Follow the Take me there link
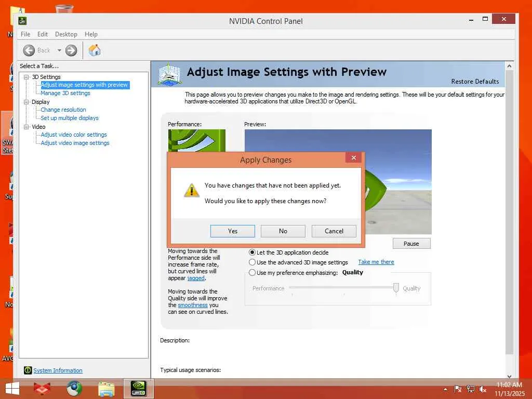This screenshot has width=532, height=399. [x=376, y=262]
